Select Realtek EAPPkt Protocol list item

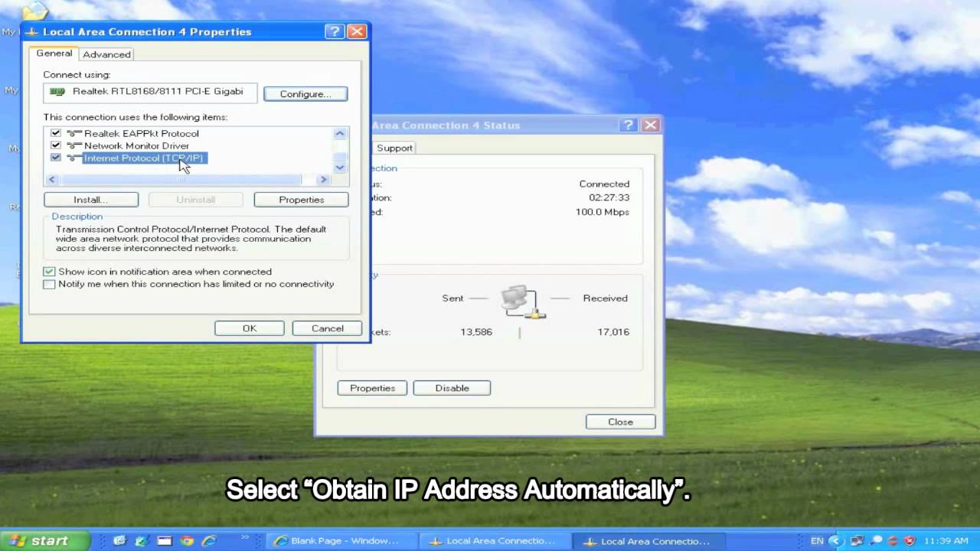pyautogui.click(x=142, y=133)
